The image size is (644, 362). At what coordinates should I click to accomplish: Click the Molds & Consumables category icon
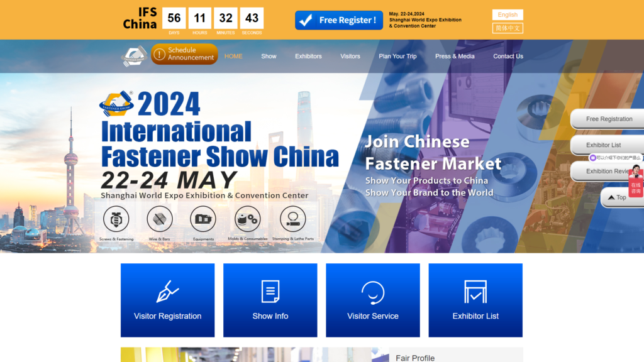pyautogui.click(x=247, y=219)
